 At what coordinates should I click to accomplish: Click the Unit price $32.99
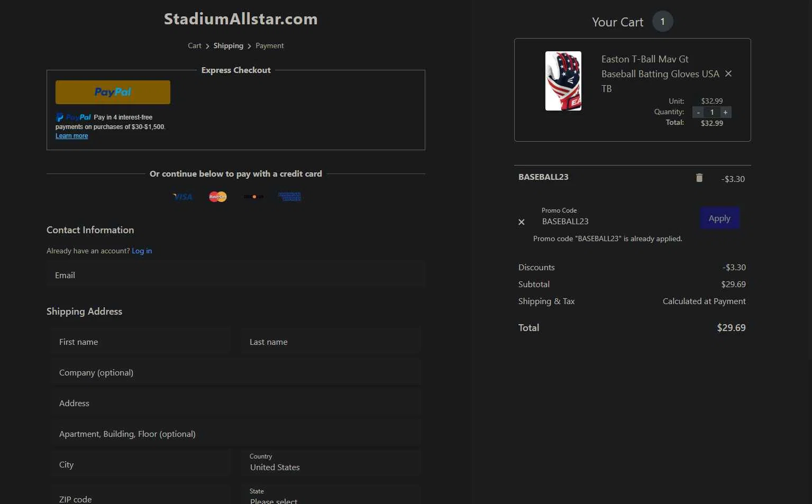pyautogui.click(x=712, y=100)
